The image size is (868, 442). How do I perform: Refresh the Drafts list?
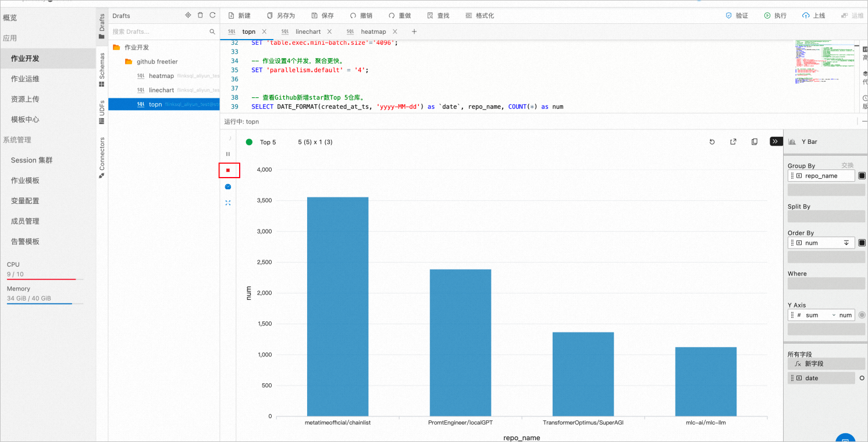pyautogui.click(x=212, y=15)
